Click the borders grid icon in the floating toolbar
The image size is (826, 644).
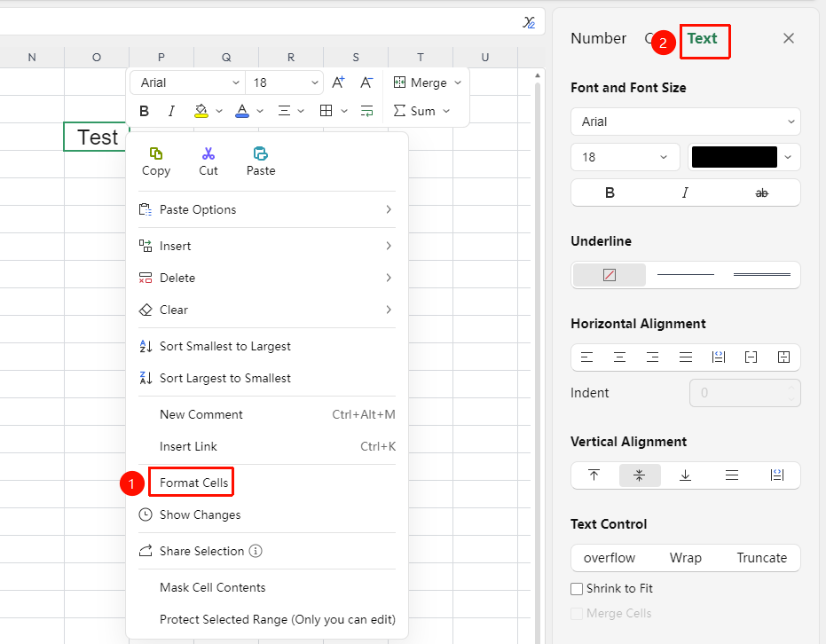click(326, 111)
